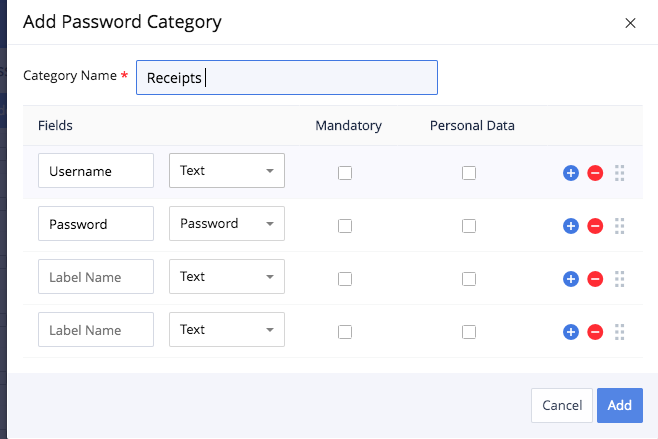658x439 pixels.
Task: Click red remove icon in Username row
Action: (x=594, y=172)
